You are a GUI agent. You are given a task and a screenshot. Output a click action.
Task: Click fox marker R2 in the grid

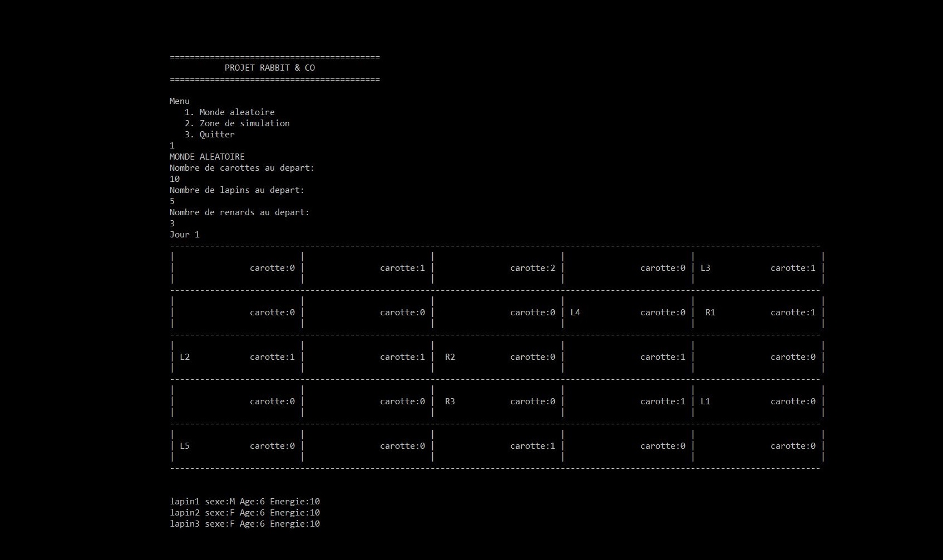[x=450, y=357]
